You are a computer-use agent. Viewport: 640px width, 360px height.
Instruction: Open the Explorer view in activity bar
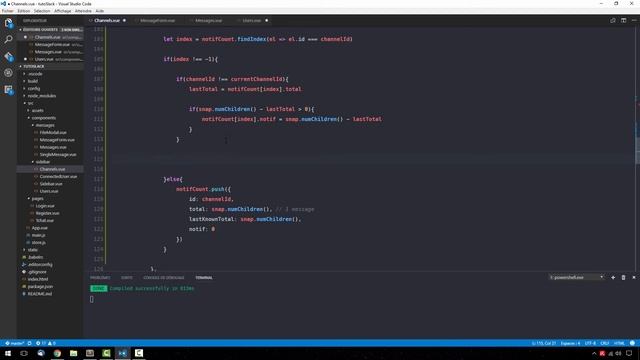8,23
